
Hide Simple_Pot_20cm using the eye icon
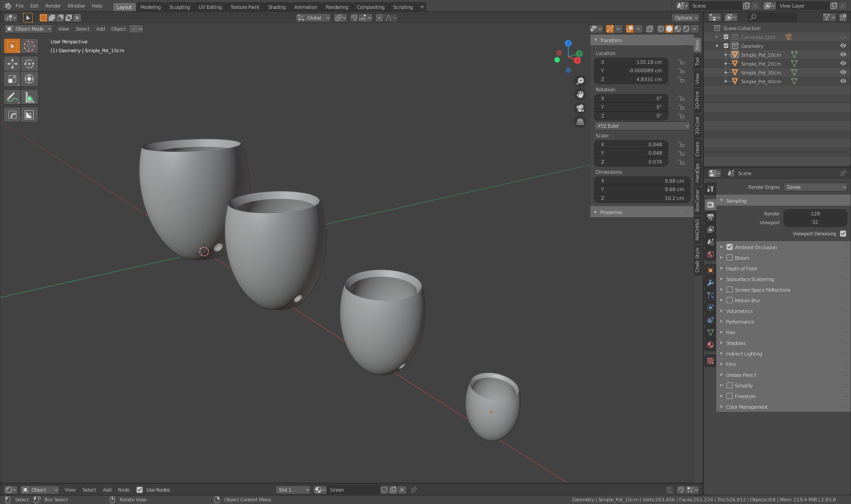(x=843, y=64)
